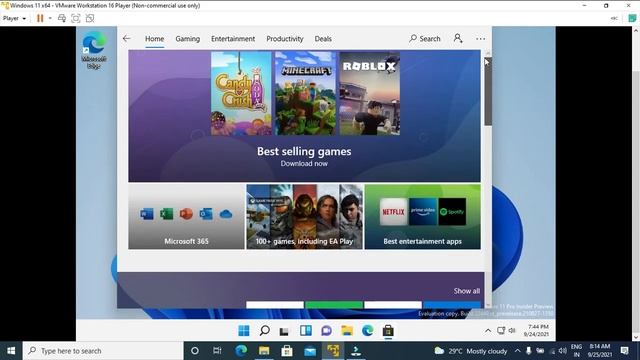Go back with the Store back arrow

click(x=127, y=38)
